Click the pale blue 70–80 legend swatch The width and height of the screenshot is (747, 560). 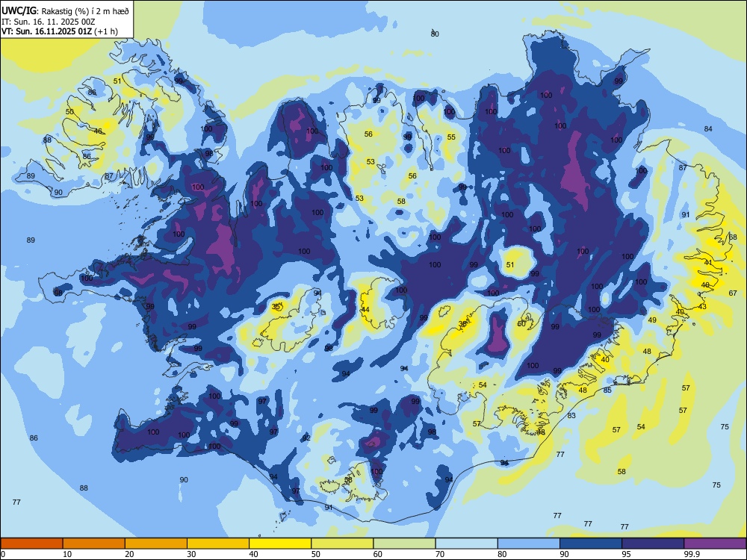tap(466, 544)
